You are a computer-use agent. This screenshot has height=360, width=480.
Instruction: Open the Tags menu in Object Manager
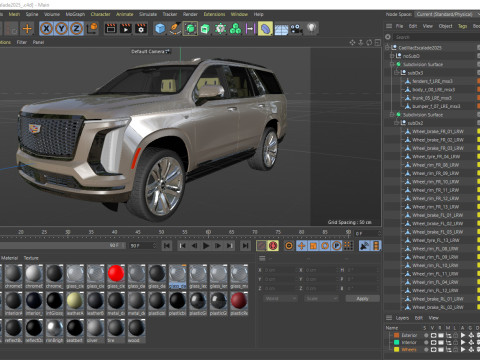(x=462, y=26)
